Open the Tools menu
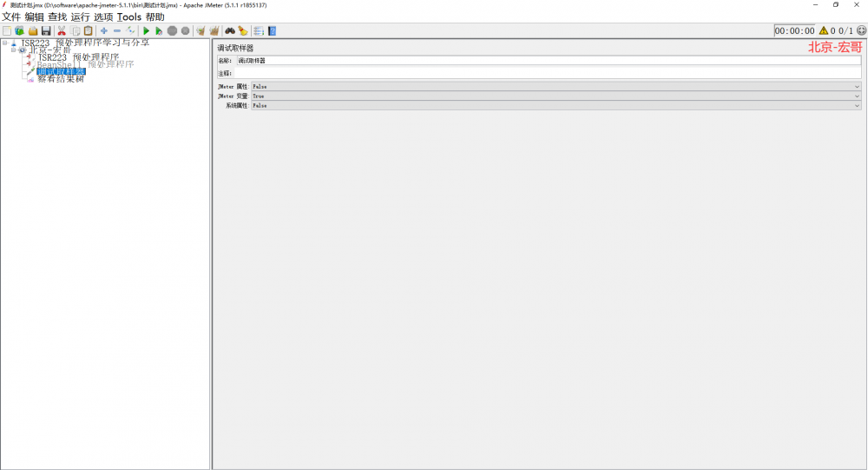The width and height of the screenshot is (868, 470). 129,17
